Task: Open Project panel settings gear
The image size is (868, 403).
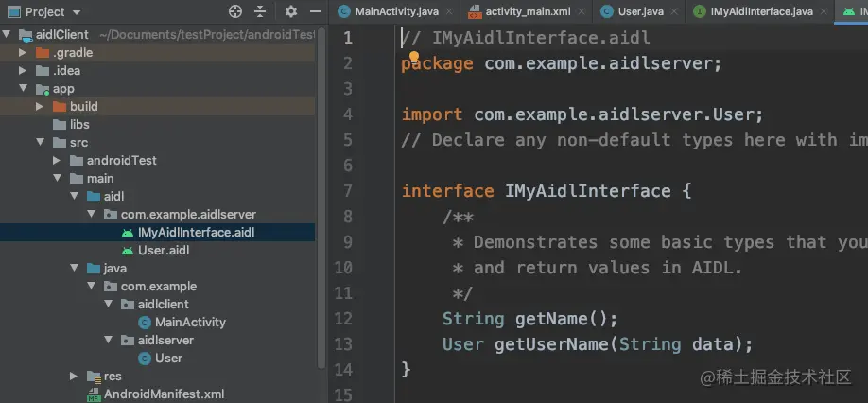Action: [x=290, y=11]
